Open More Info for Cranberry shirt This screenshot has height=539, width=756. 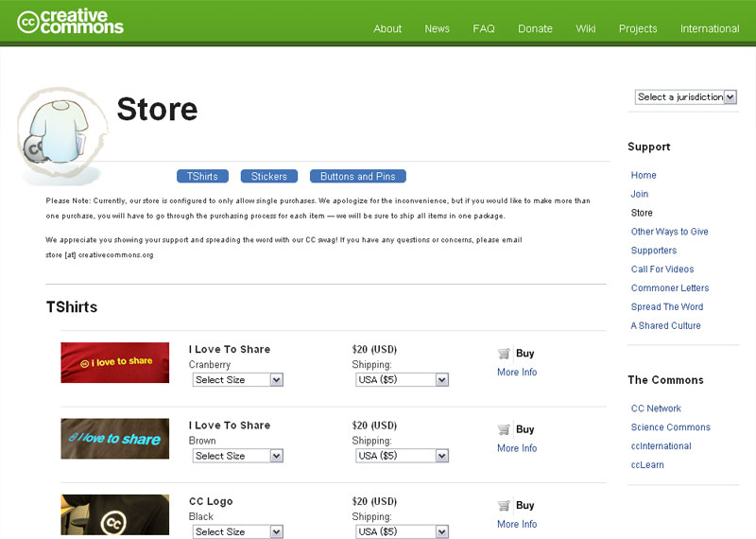coord(517,373)
